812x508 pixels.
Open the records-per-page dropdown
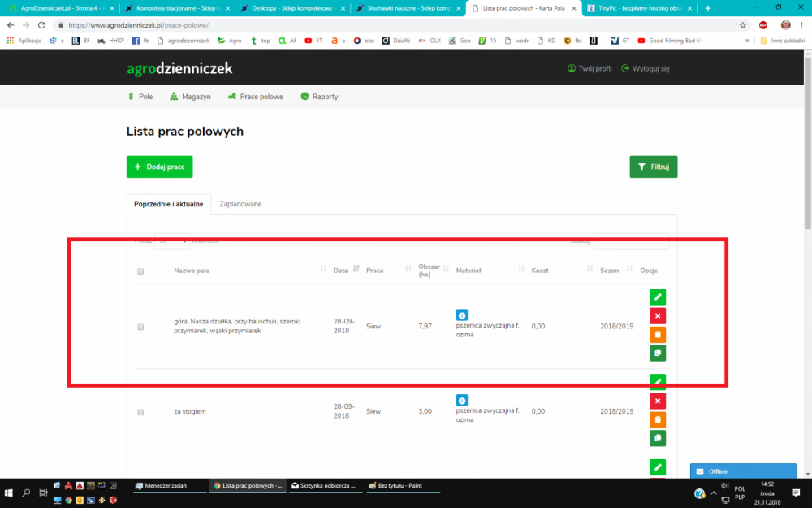(x=171, y=241)
